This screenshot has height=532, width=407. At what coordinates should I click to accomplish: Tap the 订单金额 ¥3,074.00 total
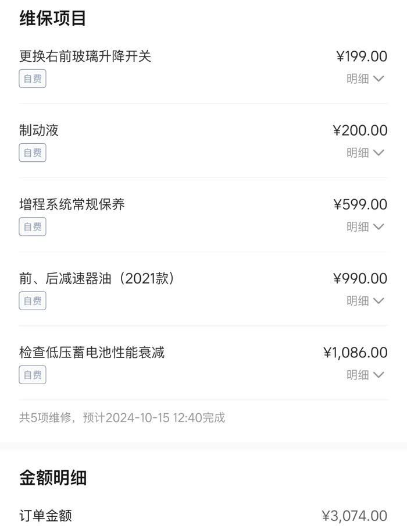click(354, 516)
